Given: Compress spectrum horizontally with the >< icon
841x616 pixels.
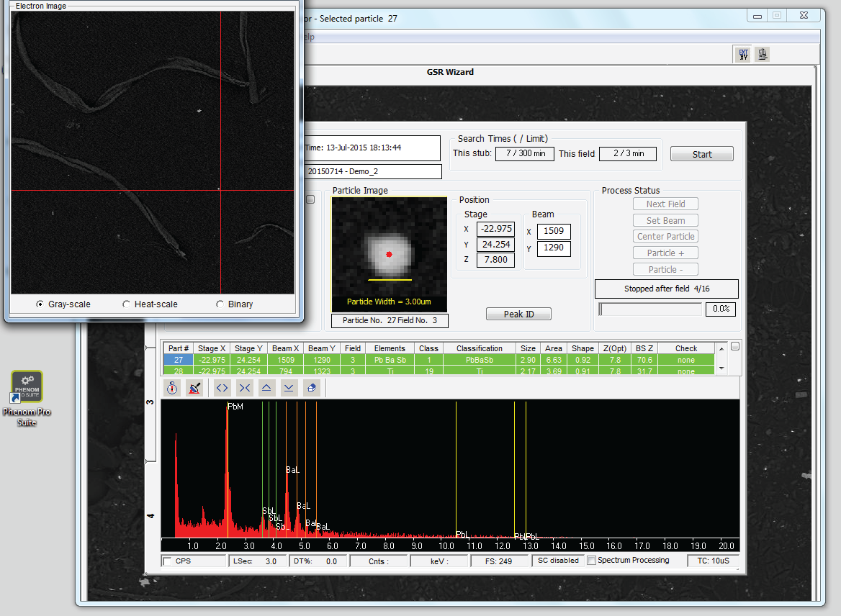Looking at the screenshot, I should (x=245, y=388).
